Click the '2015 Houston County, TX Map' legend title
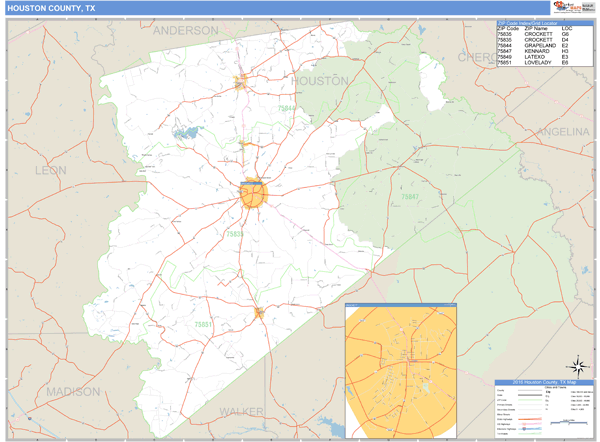Image resolution: width=600 pixels, height=442 pixels. click(544, 382)
